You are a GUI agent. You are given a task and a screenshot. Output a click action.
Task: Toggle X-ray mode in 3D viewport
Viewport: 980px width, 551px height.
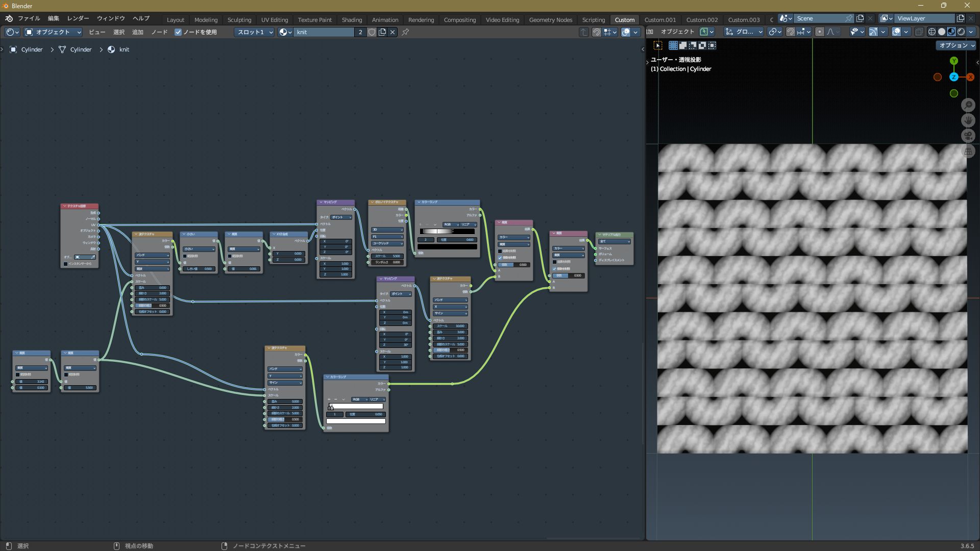point(919,32)
